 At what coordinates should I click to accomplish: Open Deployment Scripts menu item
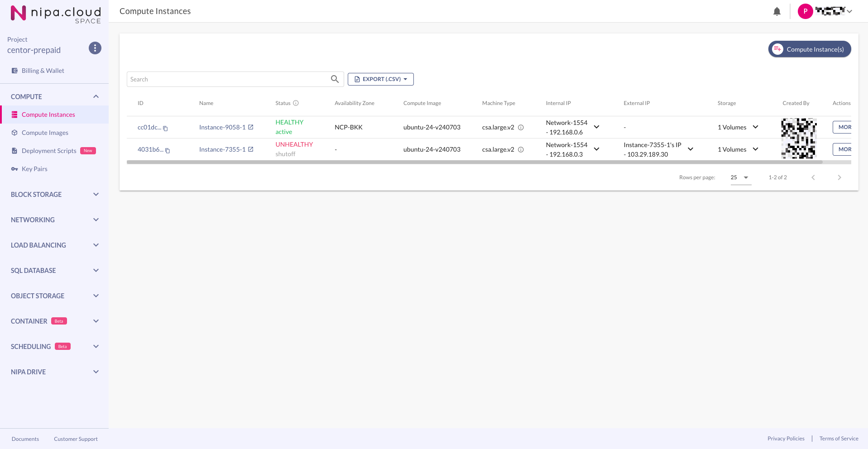tap(54, 151)
